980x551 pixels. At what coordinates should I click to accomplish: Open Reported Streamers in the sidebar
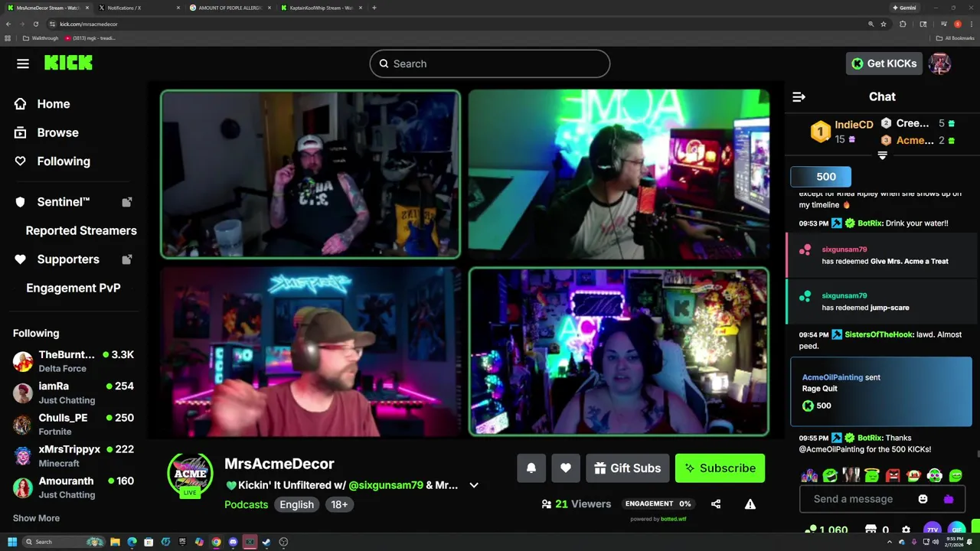[x=81, y=230]
